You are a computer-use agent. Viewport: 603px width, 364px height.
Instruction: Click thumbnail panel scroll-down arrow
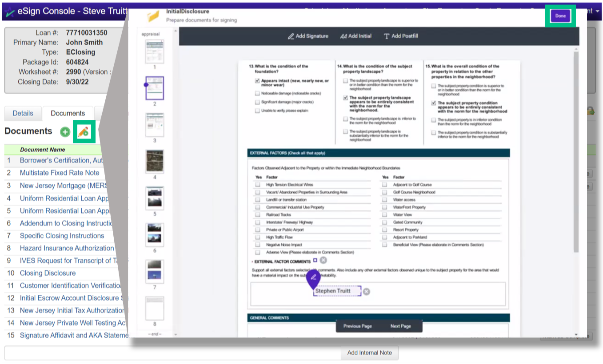tap(175, 334)
